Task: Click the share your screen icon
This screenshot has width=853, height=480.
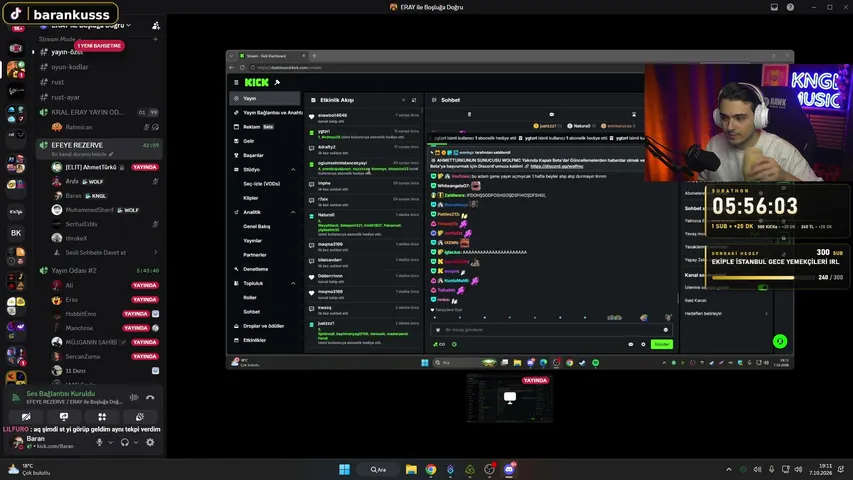Action: (64, 417)
